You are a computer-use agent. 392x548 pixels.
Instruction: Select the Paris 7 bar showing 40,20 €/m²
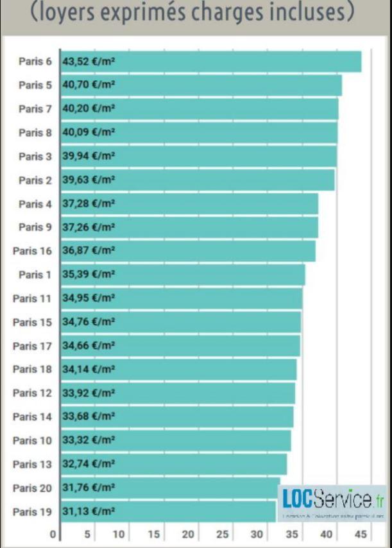tap(200, 108)
